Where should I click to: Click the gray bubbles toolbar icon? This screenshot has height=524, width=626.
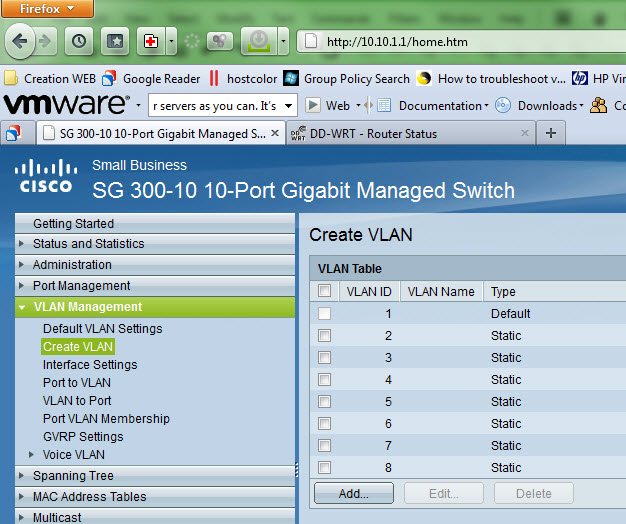tap(220, 41)
